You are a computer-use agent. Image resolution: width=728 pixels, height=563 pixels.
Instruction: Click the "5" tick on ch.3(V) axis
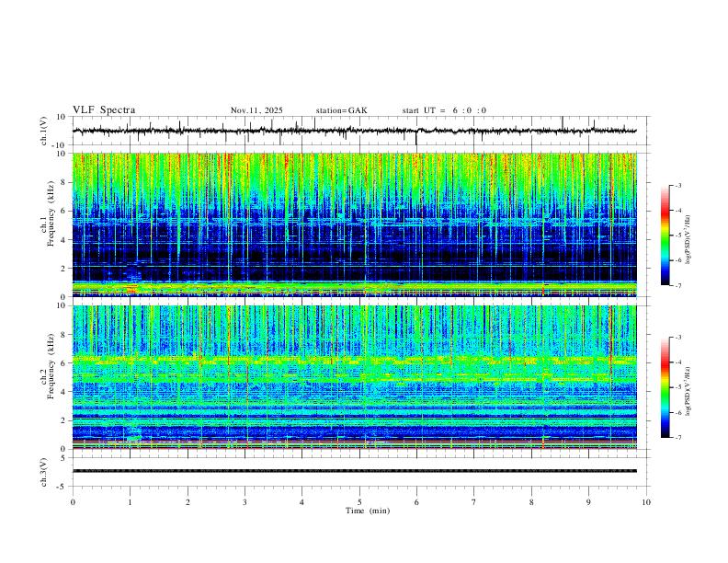64,458
